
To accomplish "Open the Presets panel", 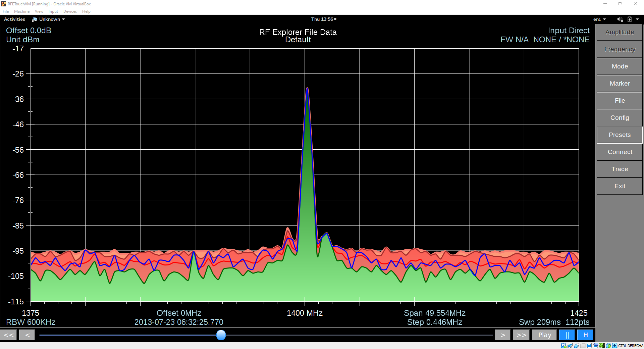I will [x=619, y=135].
